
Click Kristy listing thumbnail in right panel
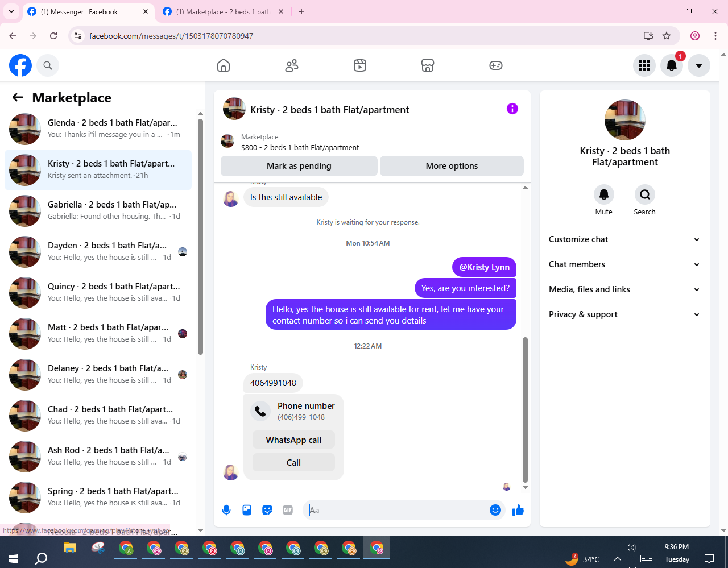tap(625, 120)
